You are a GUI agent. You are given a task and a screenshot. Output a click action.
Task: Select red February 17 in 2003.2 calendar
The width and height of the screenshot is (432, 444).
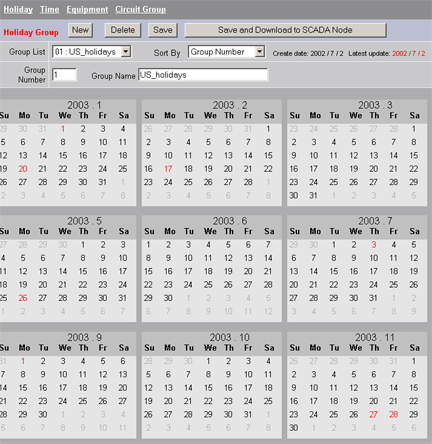168,169
